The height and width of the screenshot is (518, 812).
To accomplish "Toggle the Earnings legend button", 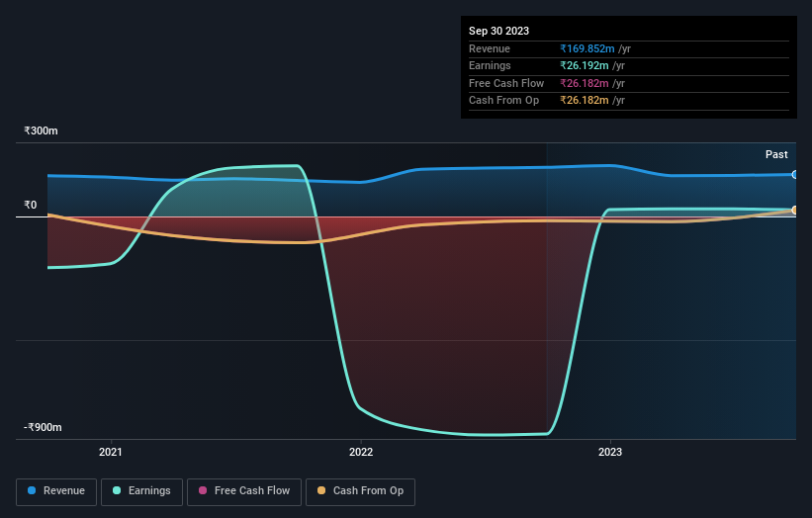I will click(x=141, y=491).
